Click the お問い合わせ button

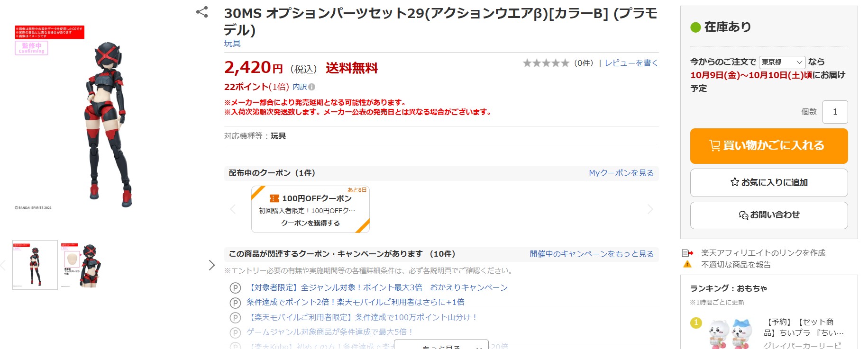[x=769, y=215]
